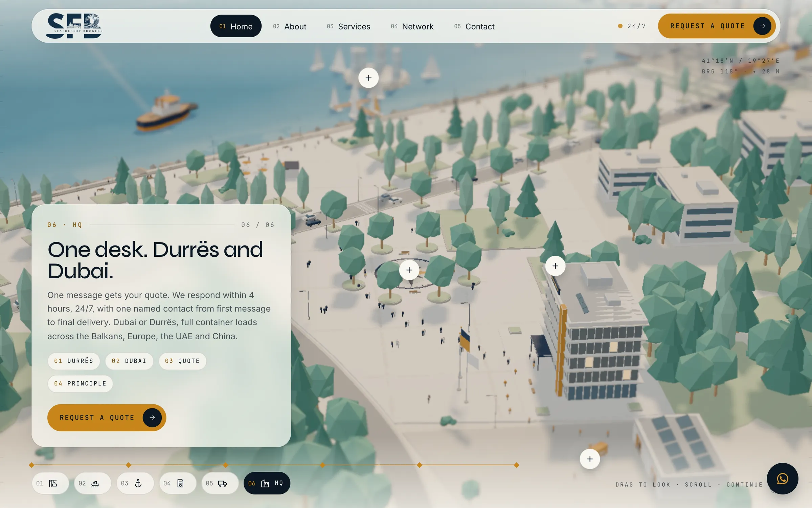Viewport: 812px width, 508px height.
Task: Select the 04 Principle tag
Action: point(80,383)
